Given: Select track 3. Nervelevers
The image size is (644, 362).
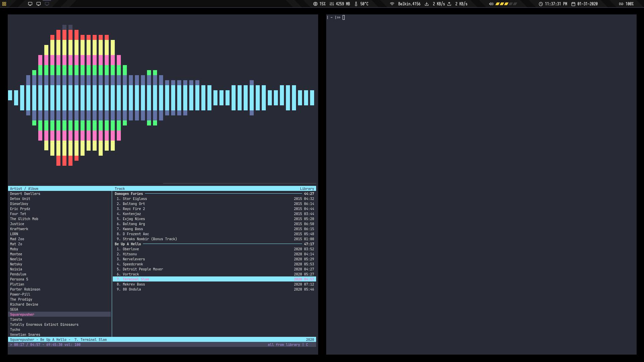Looking at the screenshot, I should tap(214, 259).
